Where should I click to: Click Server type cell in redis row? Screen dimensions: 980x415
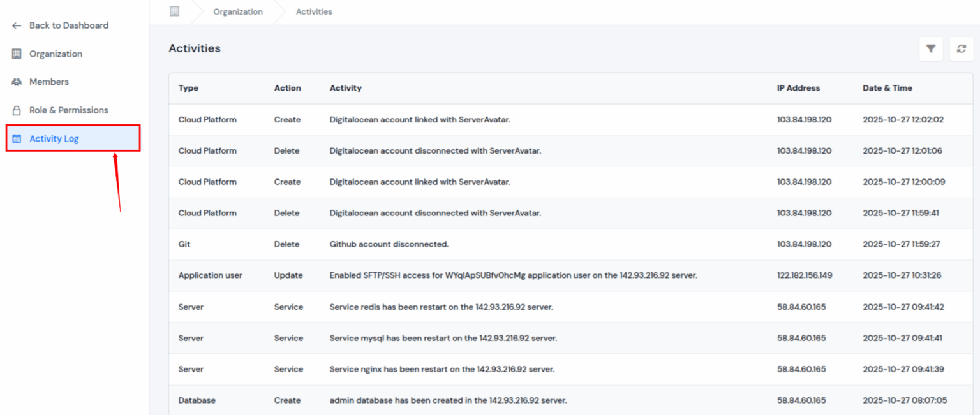coord(191,307)
